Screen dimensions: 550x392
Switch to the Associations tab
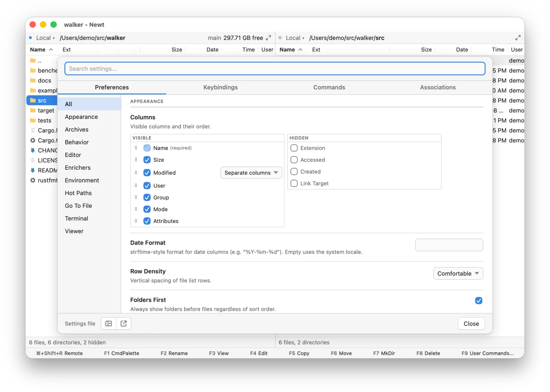[438, 87]
